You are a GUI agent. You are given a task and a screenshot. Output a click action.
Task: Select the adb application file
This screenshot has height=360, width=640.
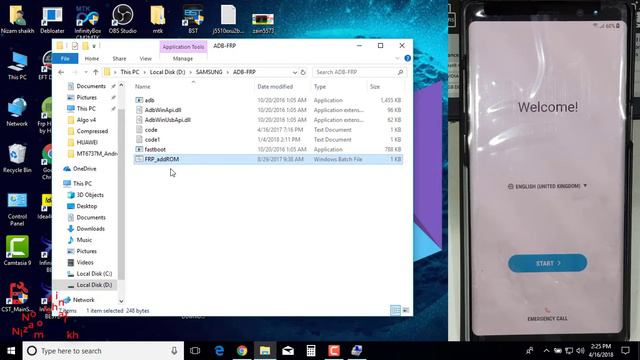[268, 100]
